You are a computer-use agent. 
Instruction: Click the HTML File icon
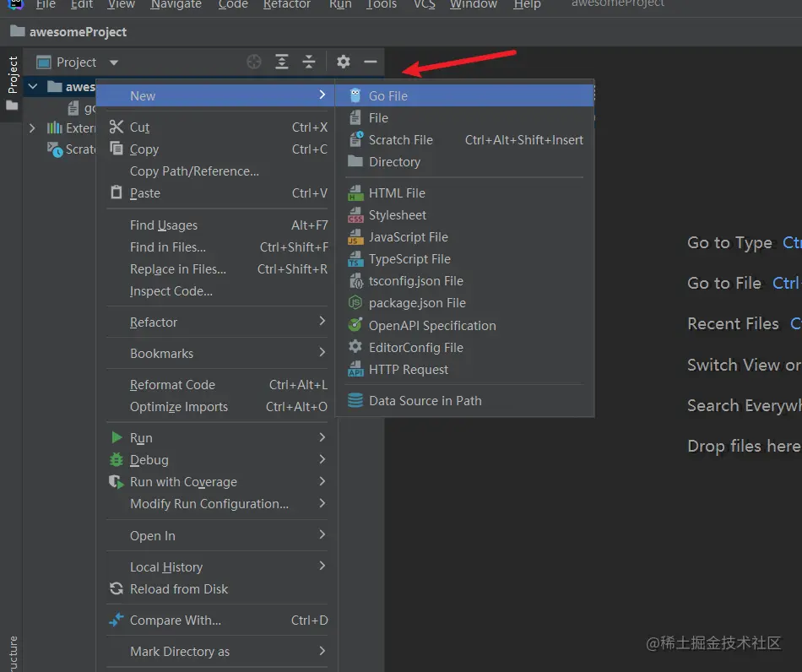point(355,192)
